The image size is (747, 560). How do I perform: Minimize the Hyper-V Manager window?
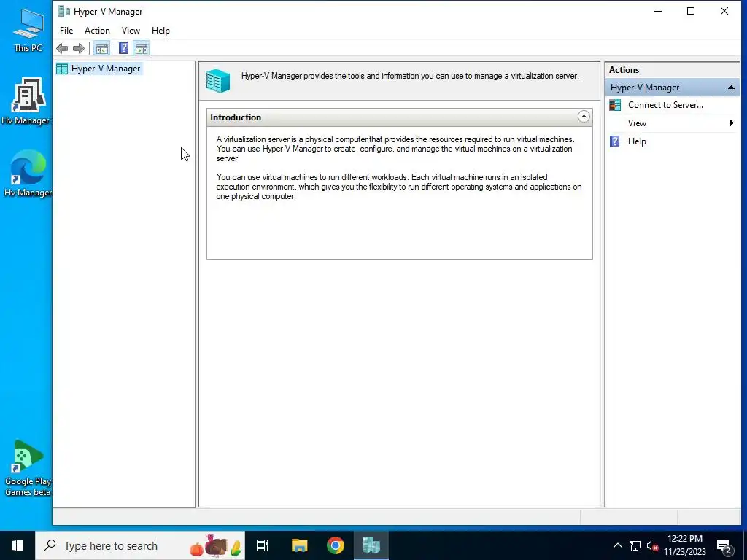click(x=658, y=11)
